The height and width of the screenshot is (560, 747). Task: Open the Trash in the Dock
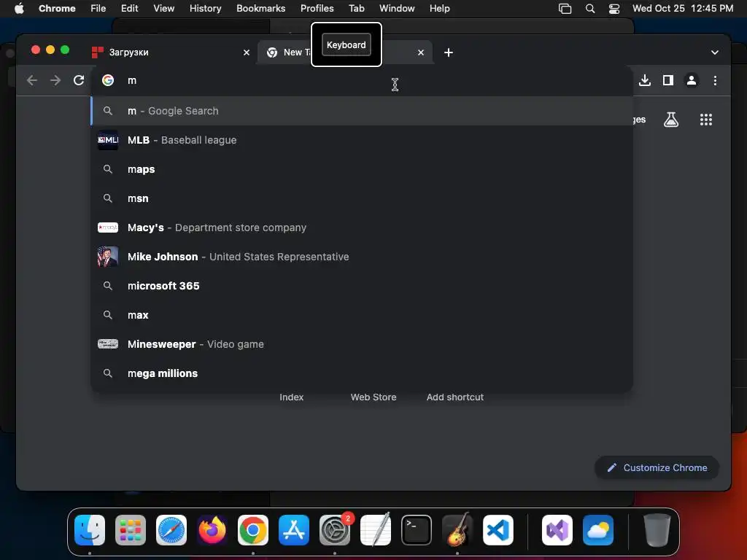657,530
